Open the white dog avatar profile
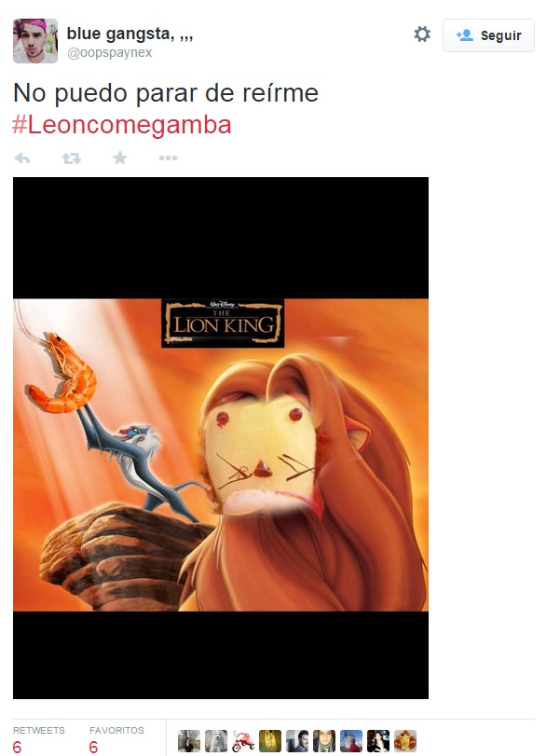Viewport: 560px width, 756px height. [x=216, y=740]
